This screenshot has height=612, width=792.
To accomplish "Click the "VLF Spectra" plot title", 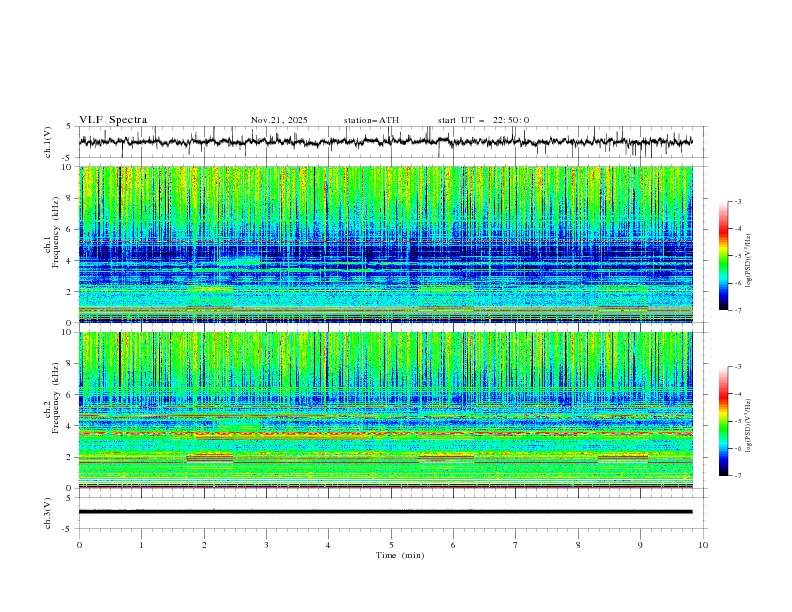I will [113, 120].
